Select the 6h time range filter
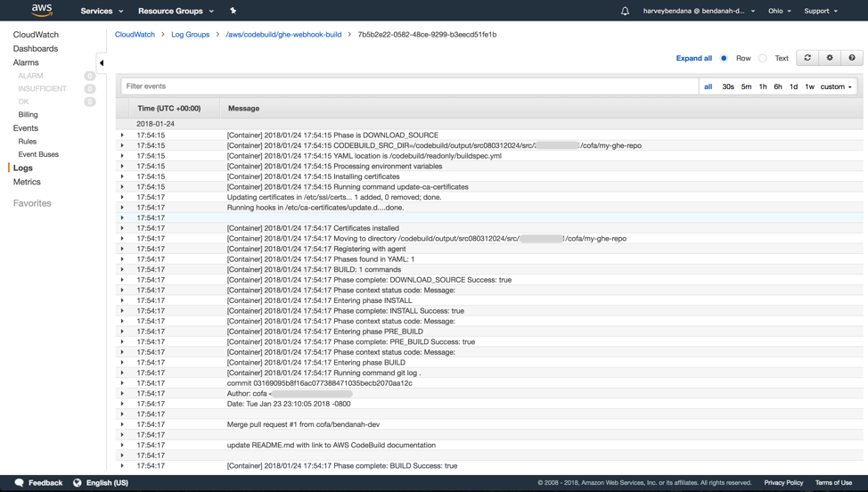 click(778, 86)
